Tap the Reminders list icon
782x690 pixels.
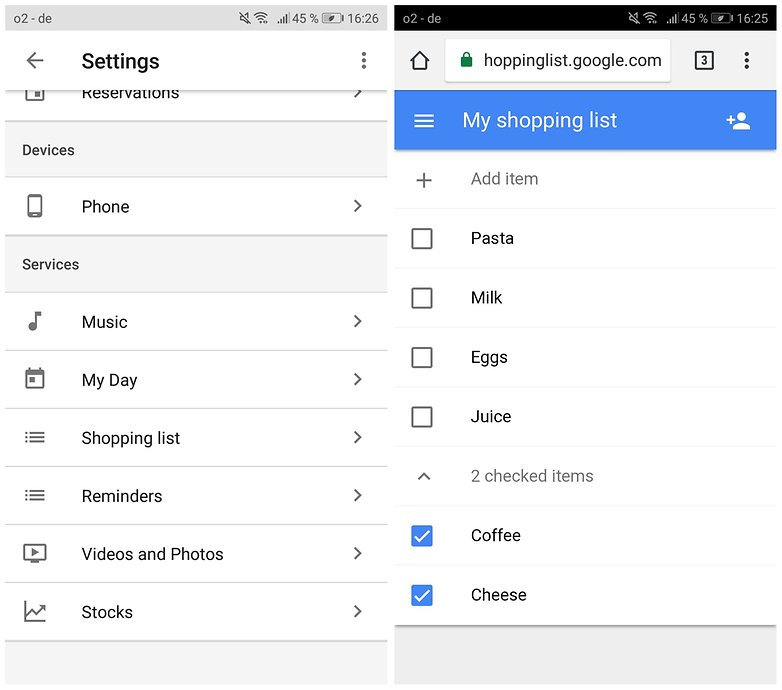coord(34,495)
